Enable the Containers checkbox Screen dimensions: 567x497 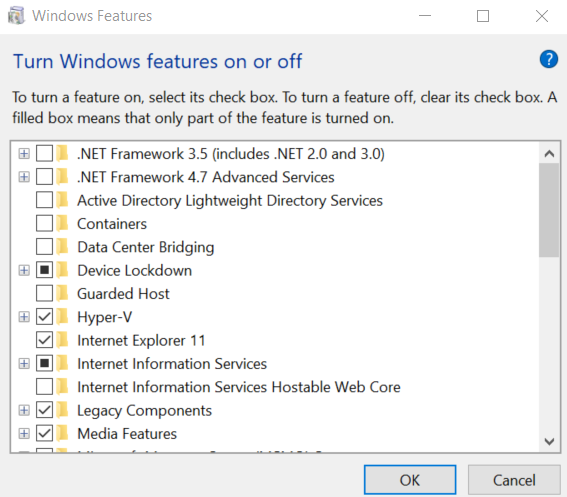44,224
